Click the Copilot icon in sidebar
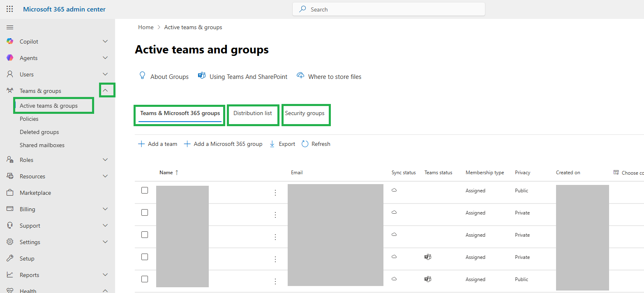The image size is (644, 293). click(10, 41)
